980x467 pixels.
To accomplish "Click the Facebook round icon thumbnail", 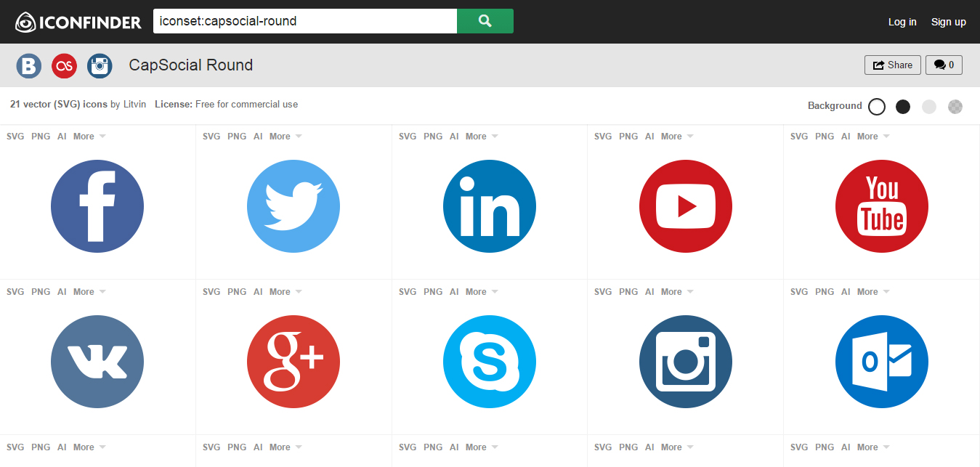I will (x=97, y=206).
